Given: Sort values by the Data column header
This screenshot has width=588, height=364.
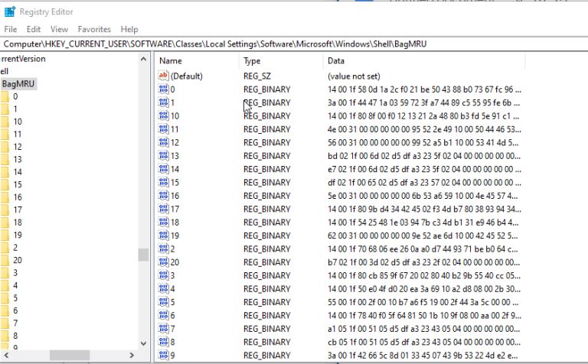Looking at the screenshot, I should click(x=424, y=60).
